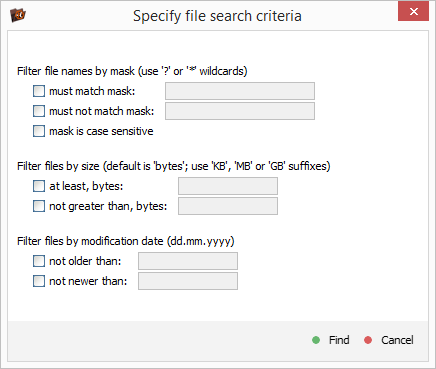Focus the 'must not match mask' text field

tap(240, 111)
